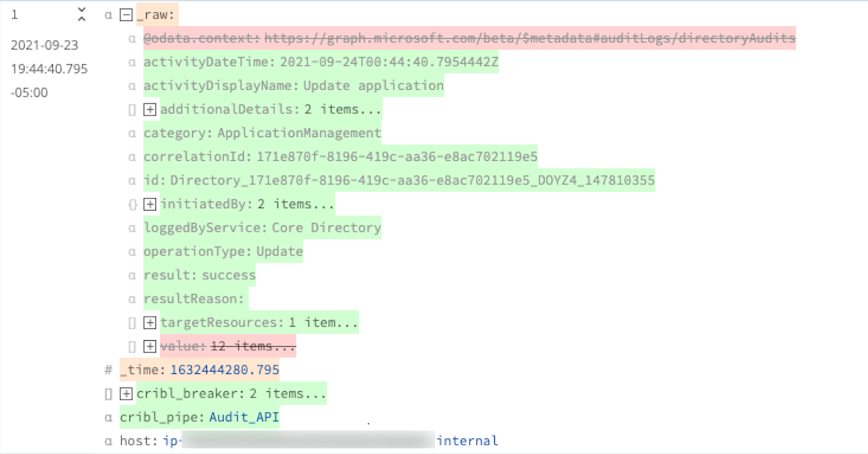
Task: Click the array type icon beside targetResources
Action: pyautogui.click(x=132, y=322)
